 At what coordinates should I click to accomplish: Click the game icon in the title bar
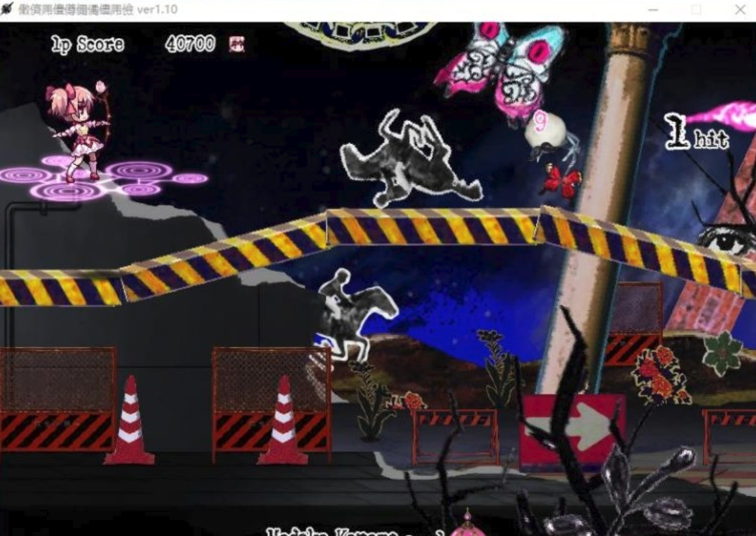click(7, 9)
